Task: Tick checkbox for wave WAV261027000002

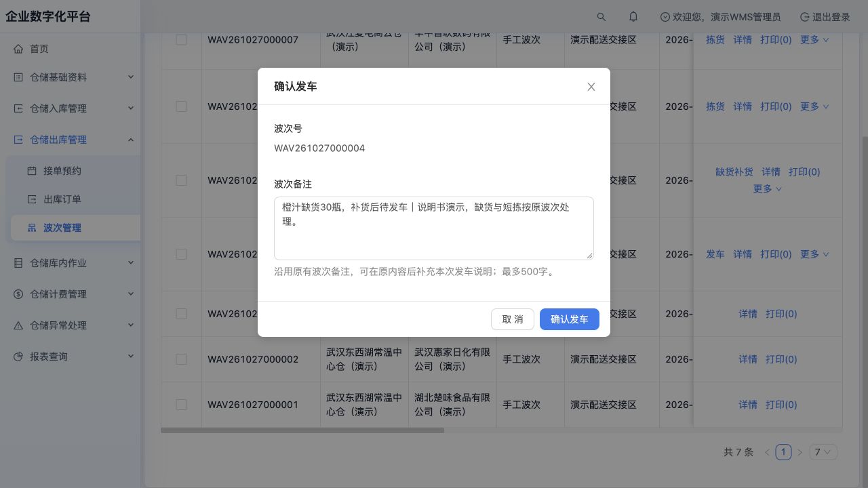Action: tap(181, 359)
